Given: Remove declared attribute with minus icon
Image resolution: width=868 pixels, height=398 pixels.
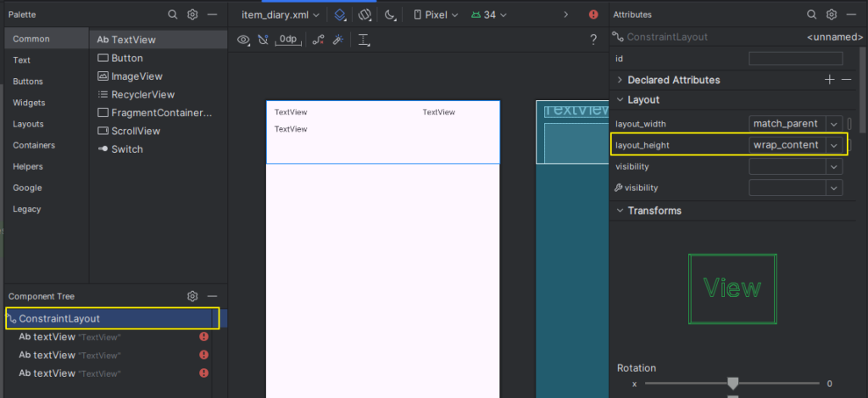Looking at the screenshot, I should (x=847, y=80).
